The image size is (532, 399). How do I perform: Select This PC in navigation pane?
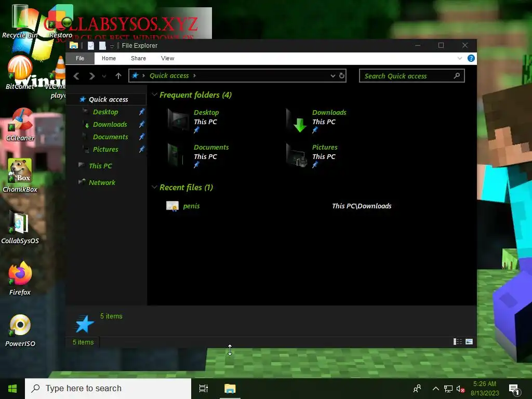[x=100, y=166]
